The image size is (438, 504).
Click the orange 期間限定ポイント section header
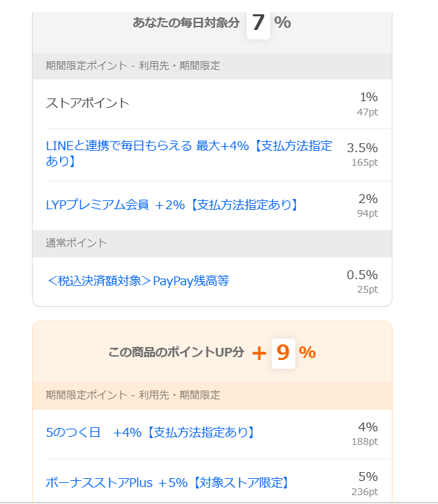[133, 395]
